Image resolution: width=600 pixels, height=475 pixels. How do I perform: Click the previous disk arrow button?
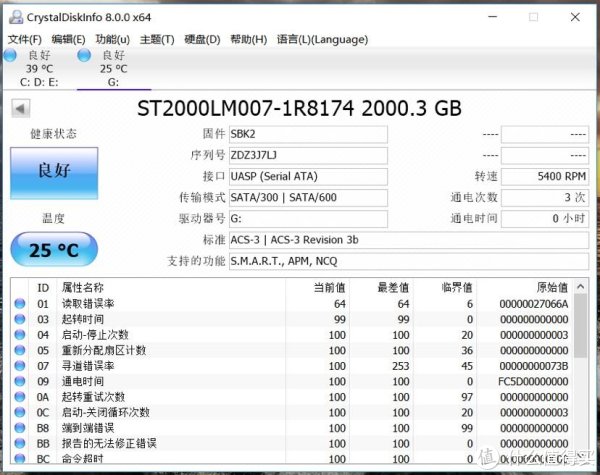pyautogui.click(x=20, y=109)
